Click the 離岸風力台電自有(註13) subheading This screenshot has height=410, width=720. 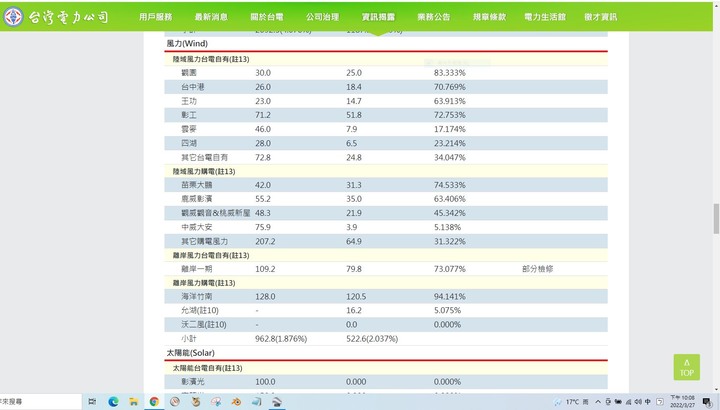pyautogui.click(x=211, y=255)
